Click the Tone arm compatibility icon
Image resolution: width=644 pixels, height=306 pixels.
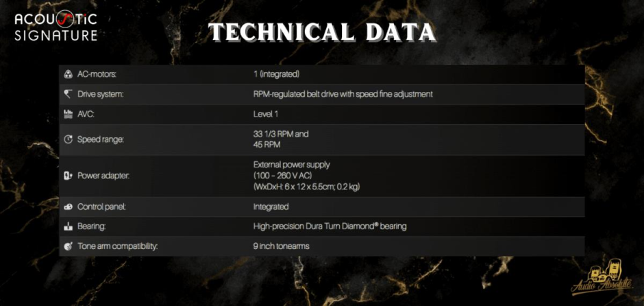[68, 246]
